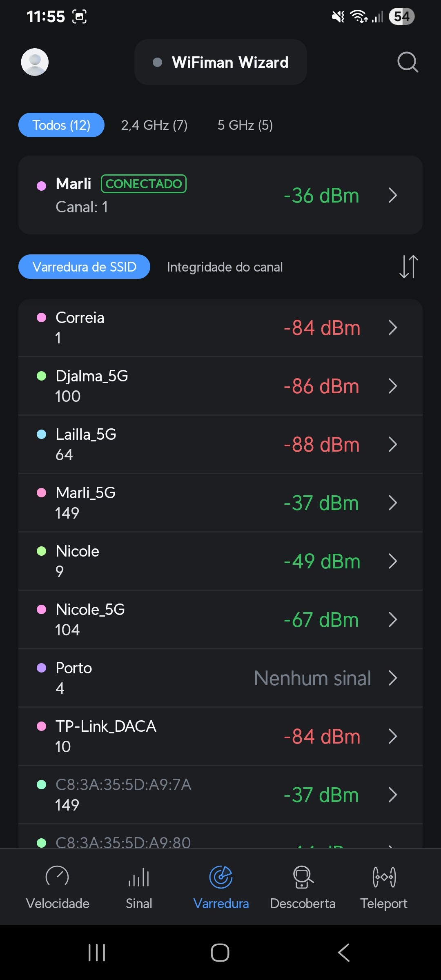The width and height of the screenshot is (441, 980).
Task: Tap the sort order arrows icon
Action: 408,267
